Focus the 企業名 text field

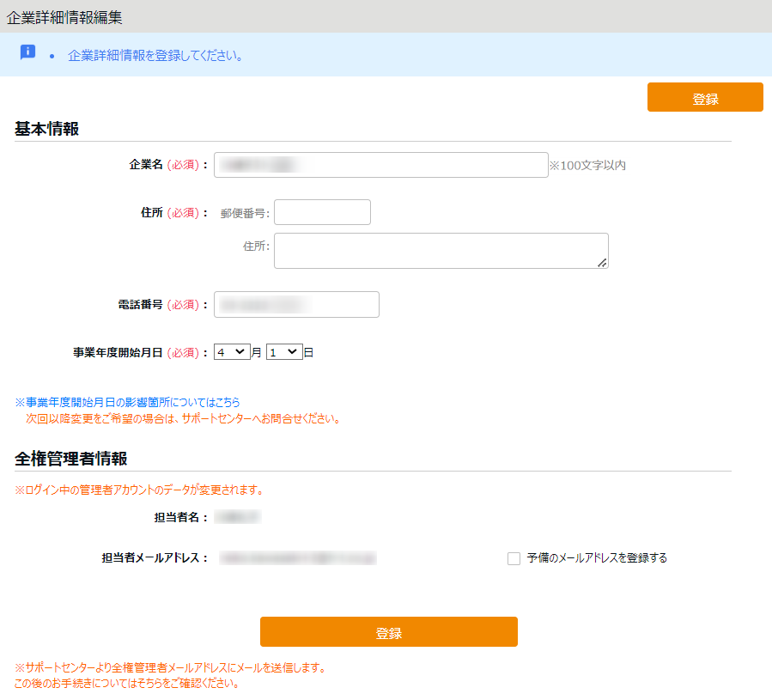[x=380, y=165]
